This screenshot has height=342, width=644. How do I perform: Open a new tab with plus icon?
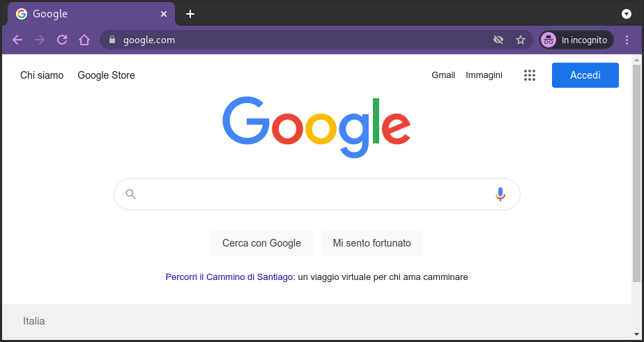click(190, 14)
